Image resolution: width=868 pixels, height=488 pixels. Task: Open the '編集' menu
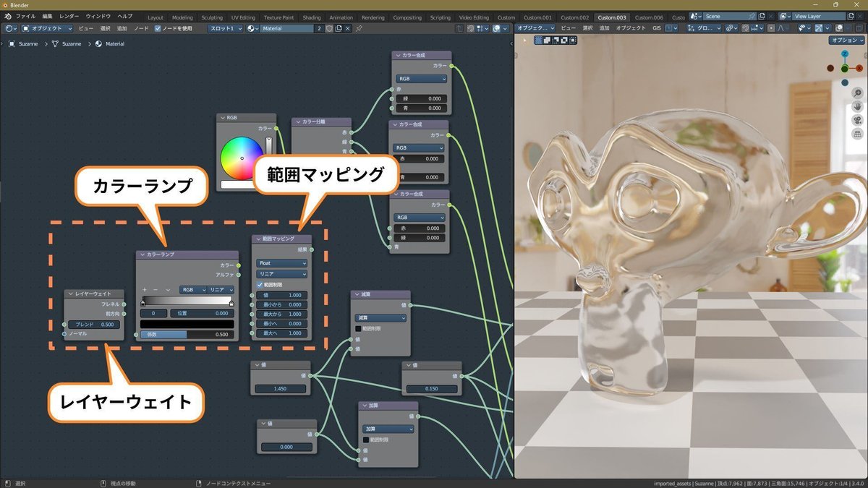(x=47, y=16)
